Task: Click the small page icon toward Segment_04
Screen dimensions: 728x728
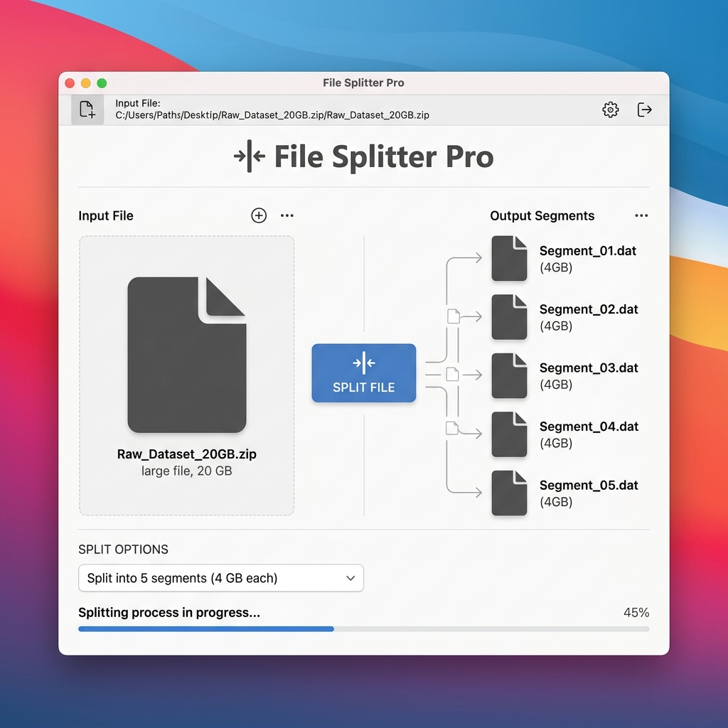Action: [x=451, y=427]
